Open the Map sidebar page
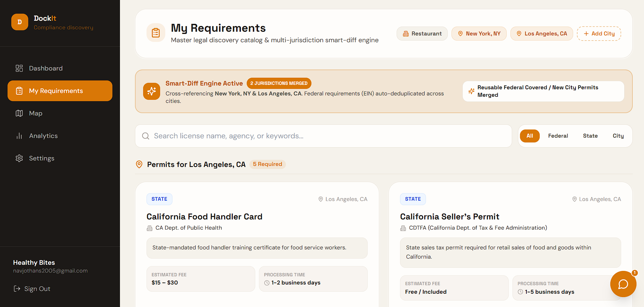The width and height of the screenshot is (644, 307). 60,113
